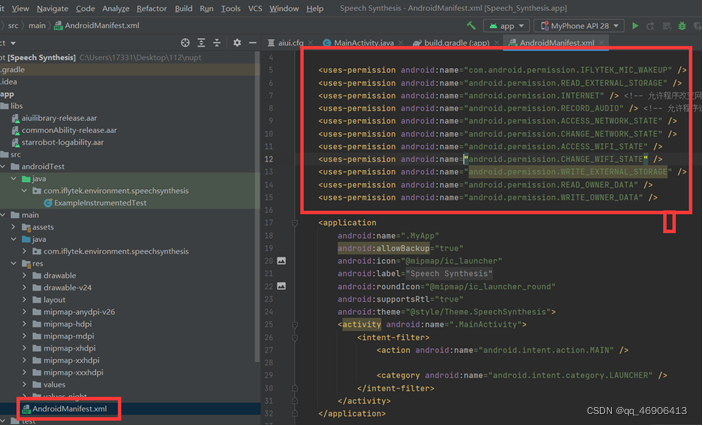Click the libs folder icon

(4, 106)
